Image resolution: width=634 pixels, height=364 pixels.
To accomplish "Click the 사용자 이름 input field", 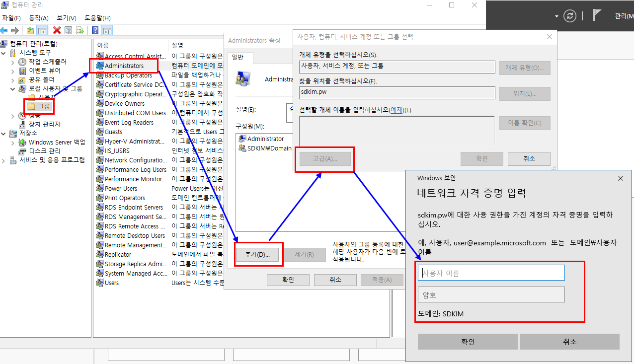I will click(491, 273).
